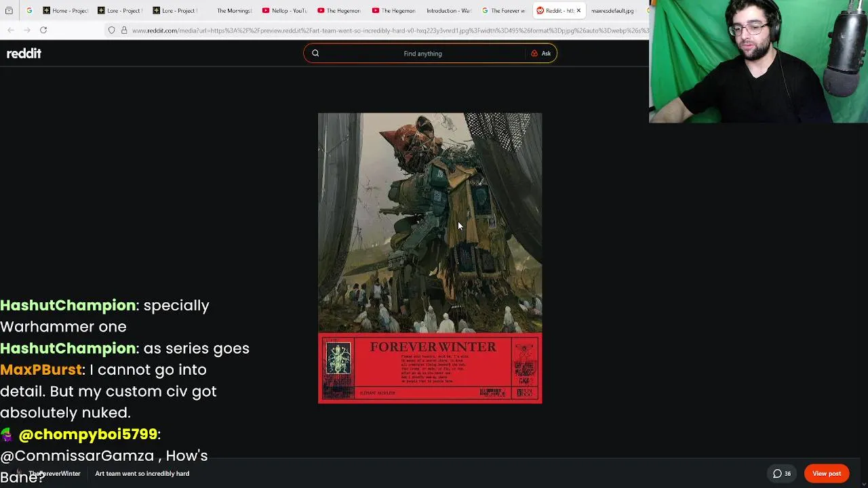Click the browser forward arrow
This screenshot has height=488, width=868.
pos(27,30)
